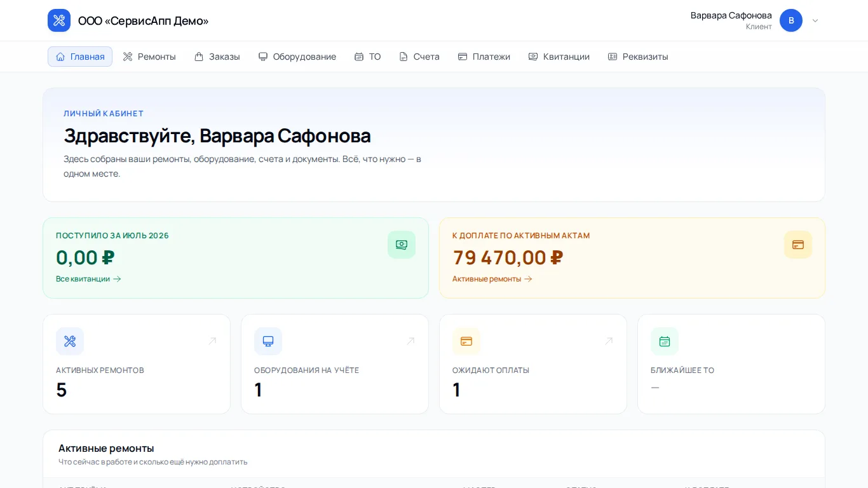The image size is (868, 488).
Task: Click the 0,00 ₽ amount
Action: coord(85,257)
